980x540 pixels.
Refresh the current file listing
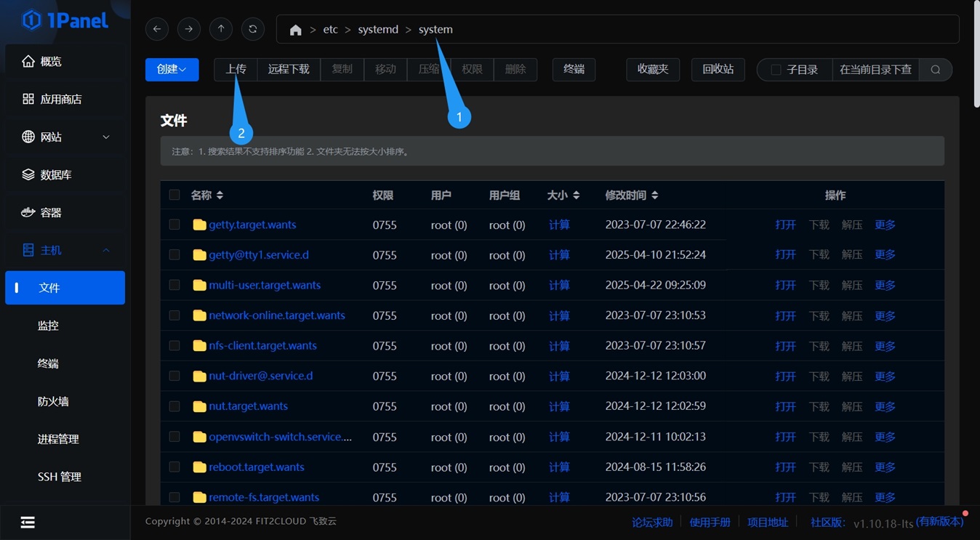point(253,29)
